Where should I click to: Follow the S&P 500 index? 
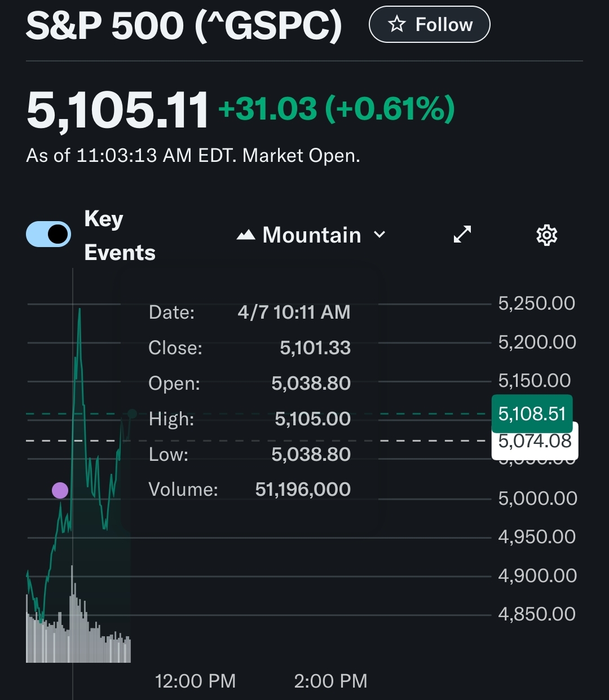429,24
